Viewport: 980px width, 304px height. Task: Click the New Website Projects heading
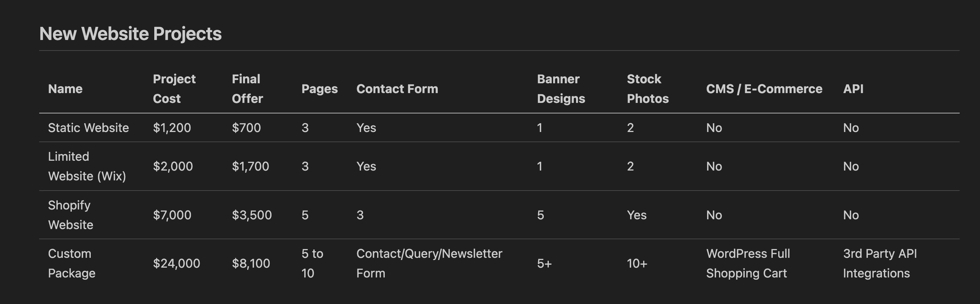coord(130,33)
